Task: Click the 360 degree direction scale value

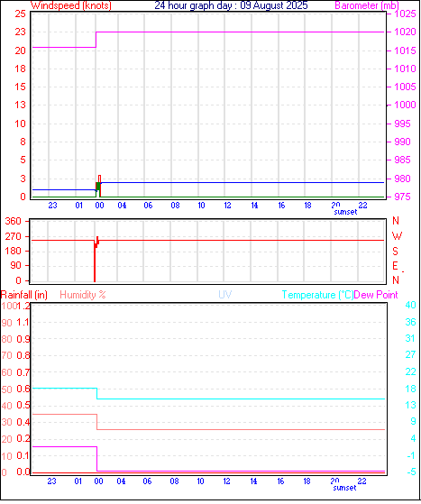Action: pyautogui.click(x=14, y=221)
